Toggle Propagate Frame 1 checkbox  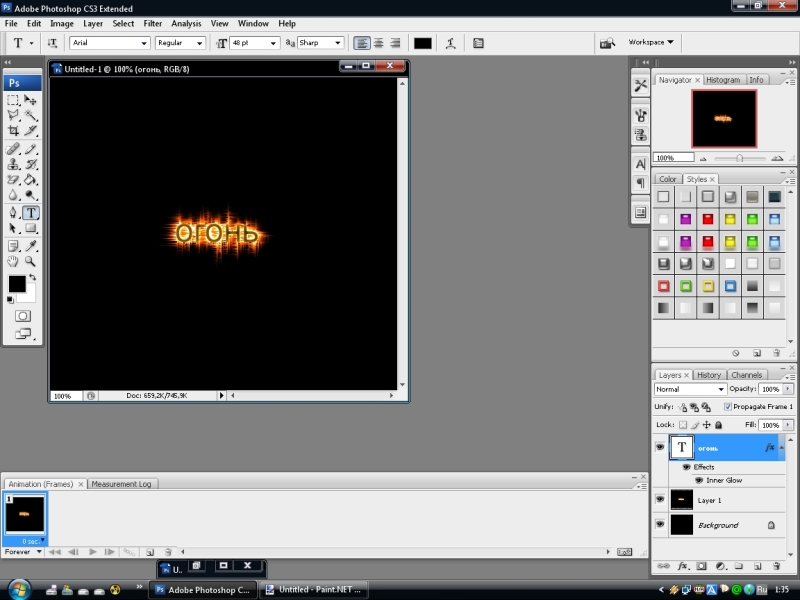point(727,407)
